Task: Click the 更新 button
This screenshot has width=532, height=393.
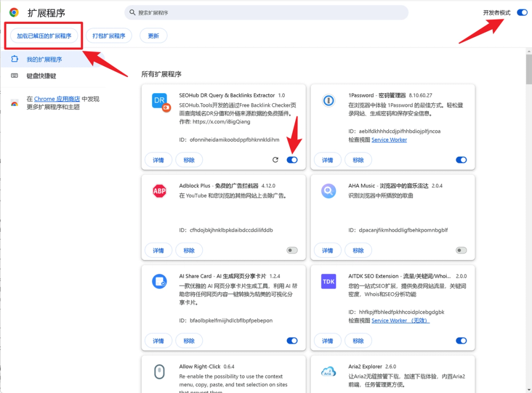Action: point(153,36)
